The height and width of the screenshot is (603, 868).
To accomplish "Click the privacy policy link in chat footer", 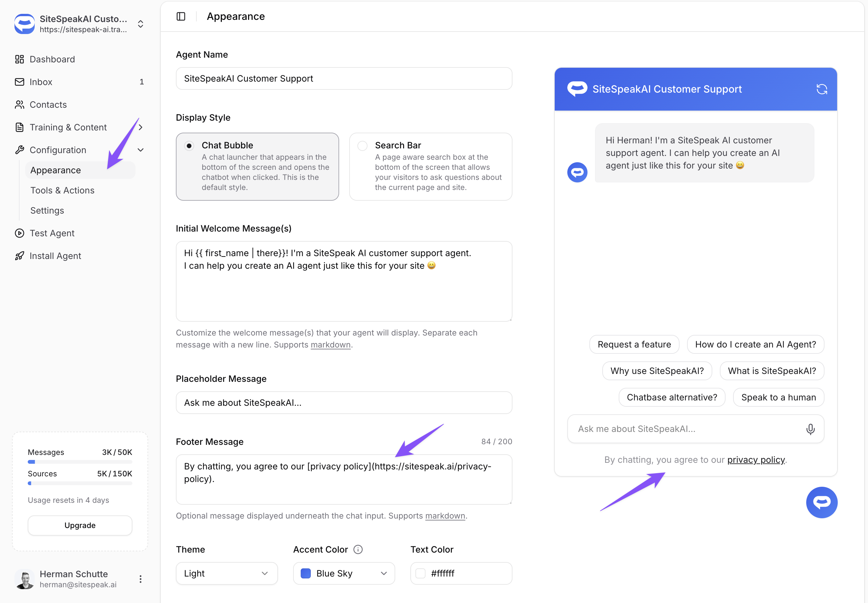I will 756,460.
